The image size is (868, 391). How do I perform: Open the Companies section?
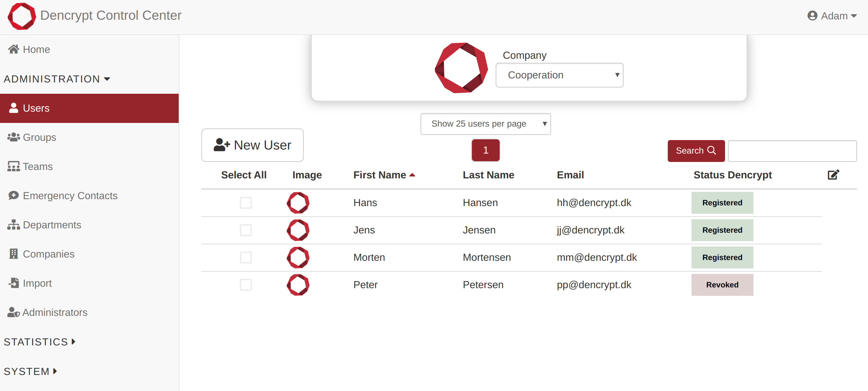(49, 254)
